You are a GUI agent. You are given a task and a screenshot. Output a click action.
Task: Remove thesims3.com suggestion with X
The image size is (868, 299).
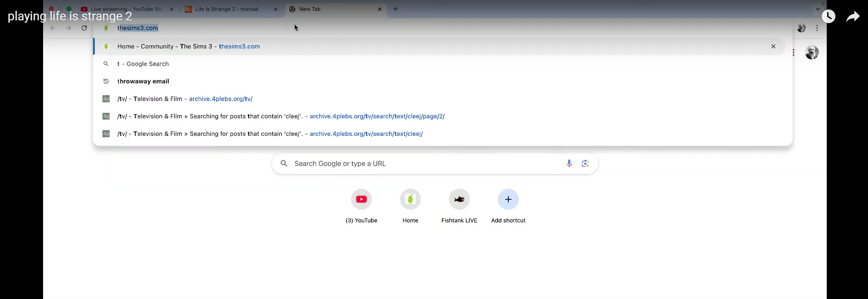point(773,47)
